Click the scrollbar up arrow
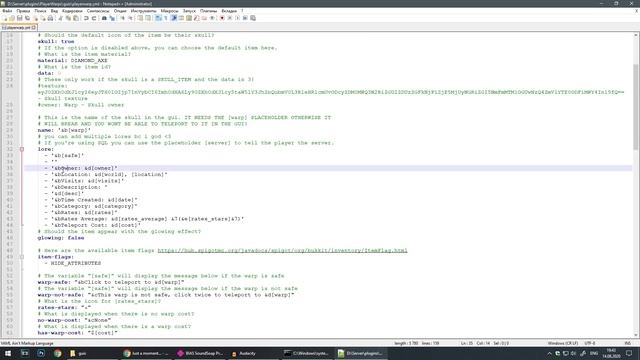Screen dimensions: 640x360 point(636,35)
